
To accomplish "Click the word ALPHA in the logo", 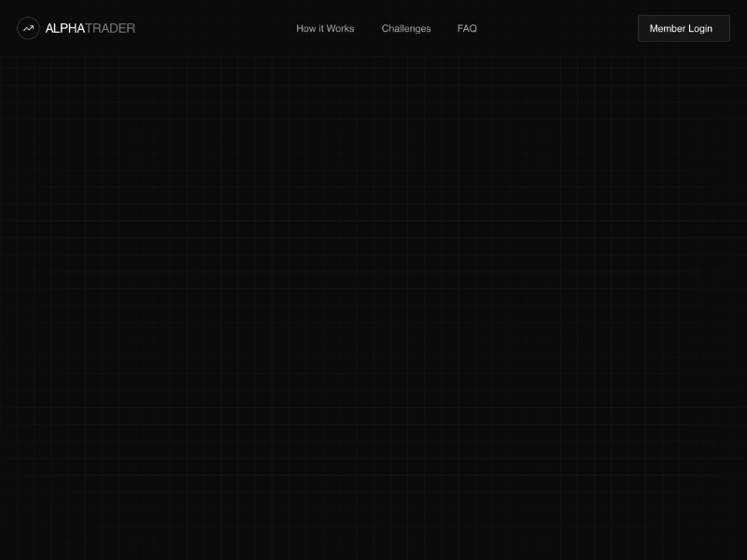I will click(x=64, y=28).
